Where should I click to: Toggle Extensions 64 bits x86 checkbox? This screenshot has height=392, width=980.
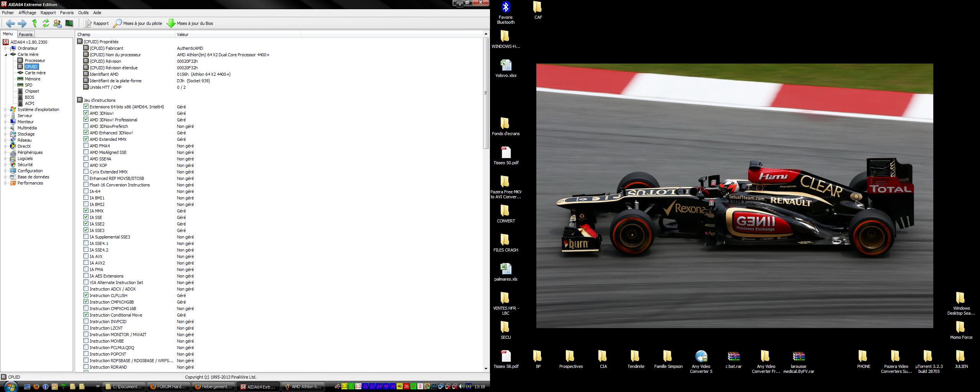pyautogui.click(x=86, y=106)
